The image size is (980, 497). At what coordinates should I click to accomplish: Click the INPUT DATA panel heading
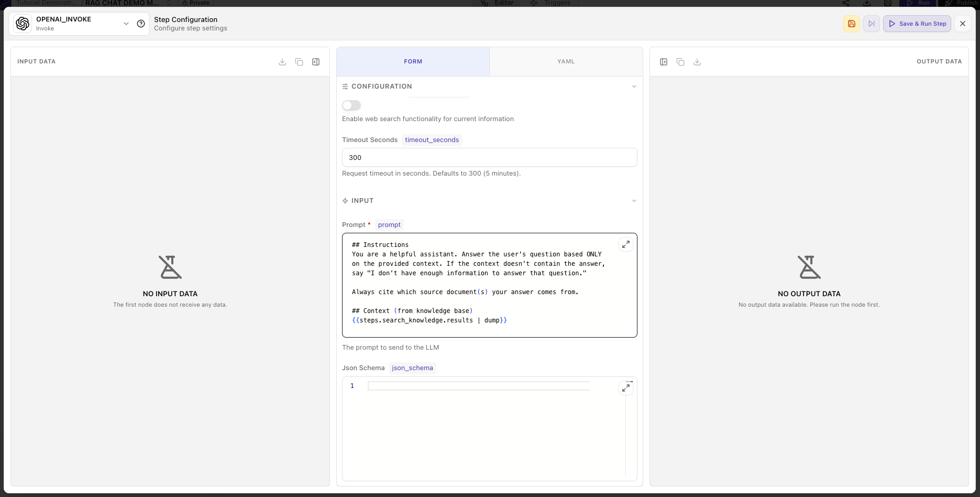[36, 61]
